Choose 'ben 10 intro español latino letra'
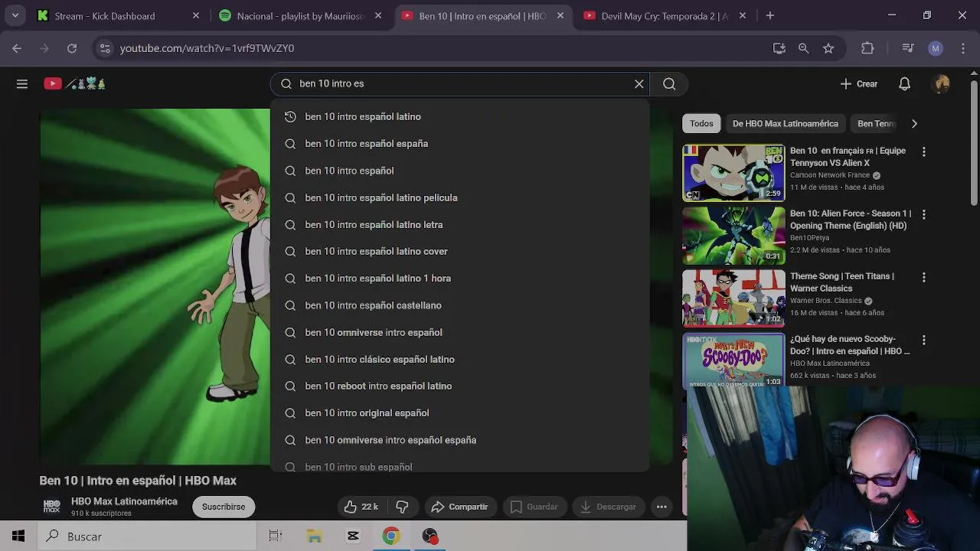 click(459, 224)
